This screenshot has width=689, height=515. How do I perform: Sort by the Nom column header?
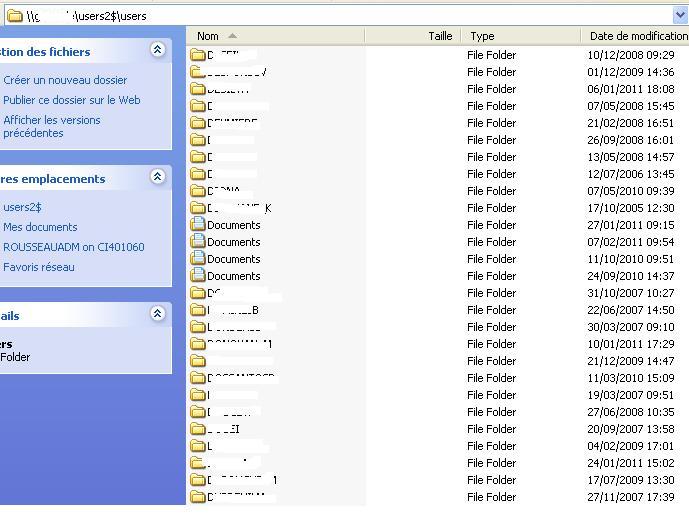pos(208,36)
